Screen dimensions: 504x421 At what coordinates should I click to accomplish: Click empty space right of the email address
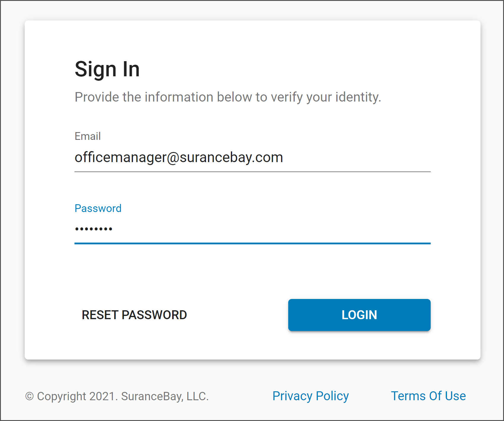[356, 157]
